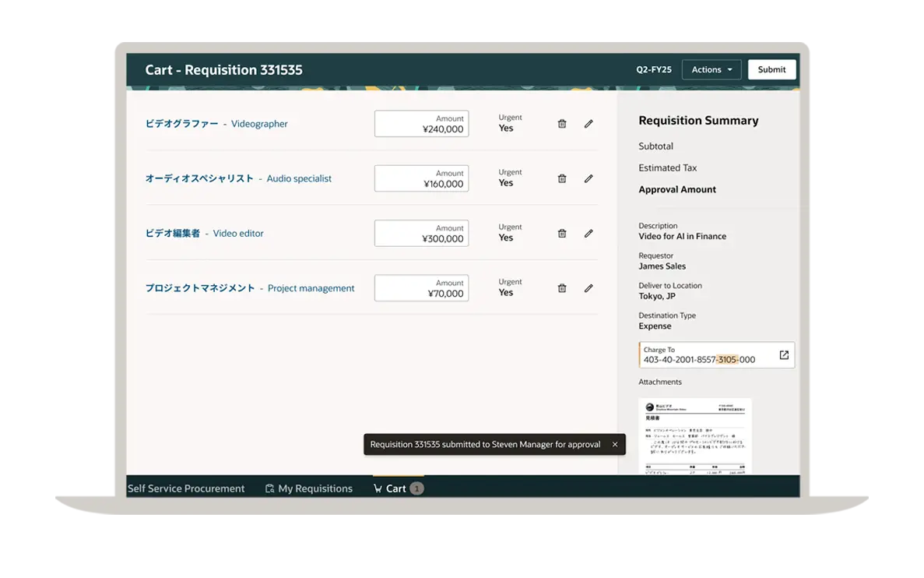Switch to the My Requisitions tab
The height and width of the screenshot is (578, 924).
tap(308, 488)
